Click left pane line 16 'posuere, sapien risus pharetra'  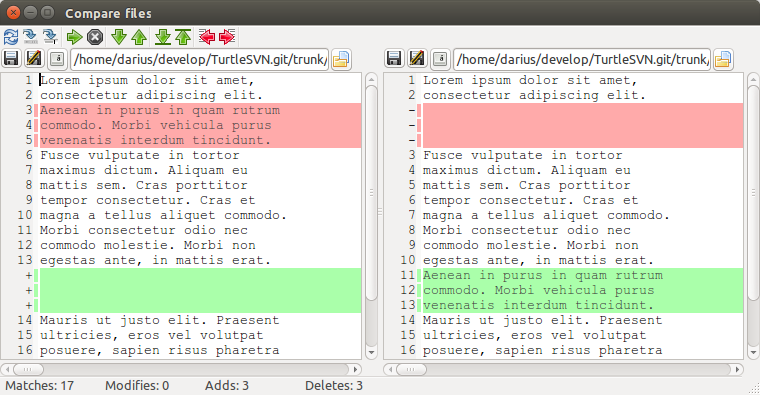tap(159, 350)
